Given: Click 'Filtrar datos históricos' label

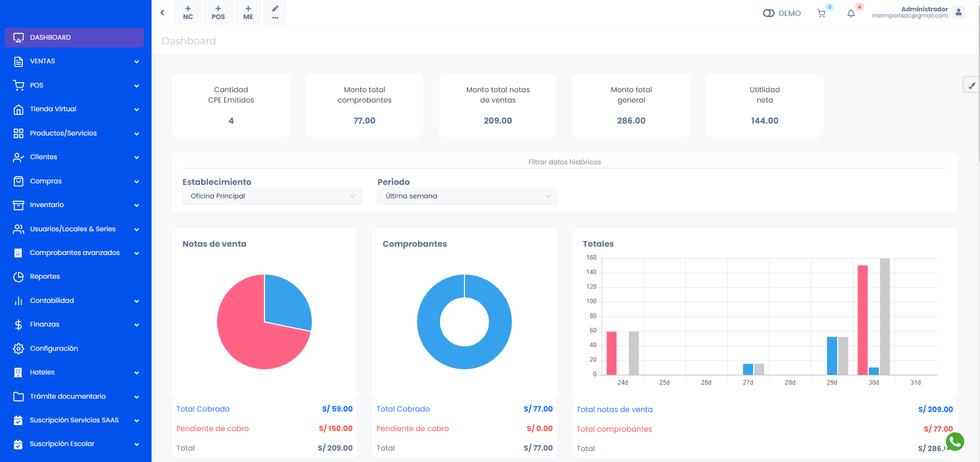Looking at the screenshot, I should 564,162.
